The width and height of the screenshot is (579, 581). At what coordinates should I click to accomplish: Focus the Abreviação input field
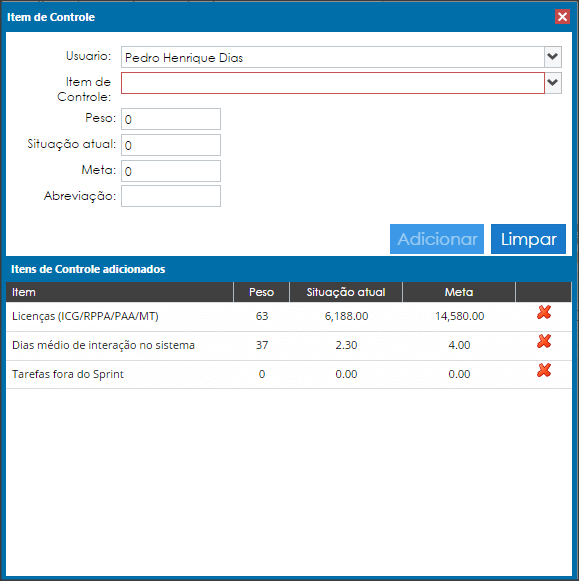click(171, 196)
